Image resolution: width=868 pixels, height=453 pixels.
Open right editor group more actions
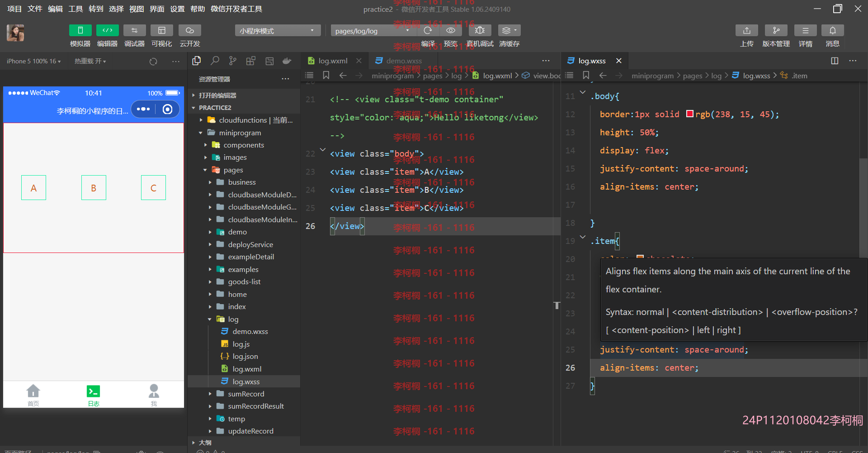click(x=853, y=61)
